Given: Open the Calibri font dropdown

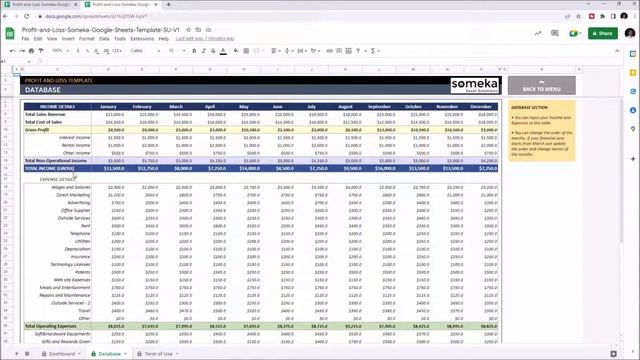Looking at the screenshot, I should (145, 51).
